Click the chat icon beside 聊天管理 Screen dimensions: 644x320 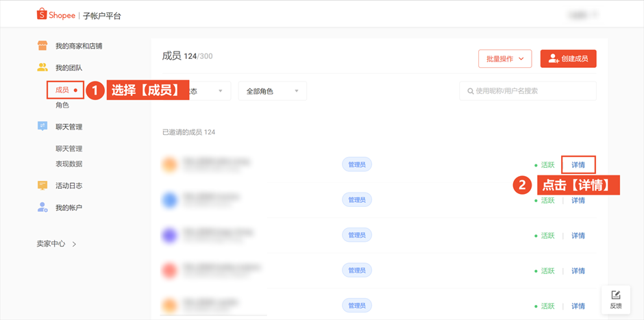[42, 127]
